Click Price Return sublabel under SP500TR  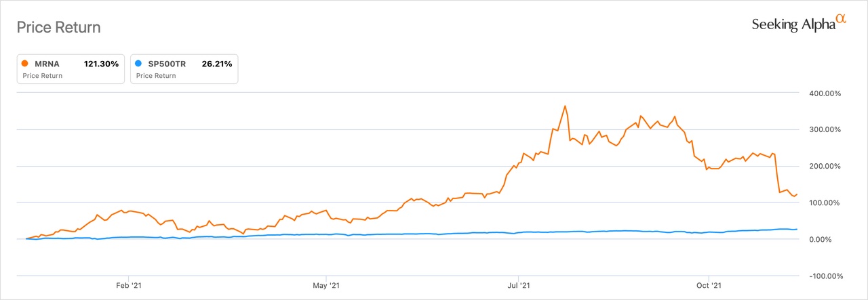[156, 76]
